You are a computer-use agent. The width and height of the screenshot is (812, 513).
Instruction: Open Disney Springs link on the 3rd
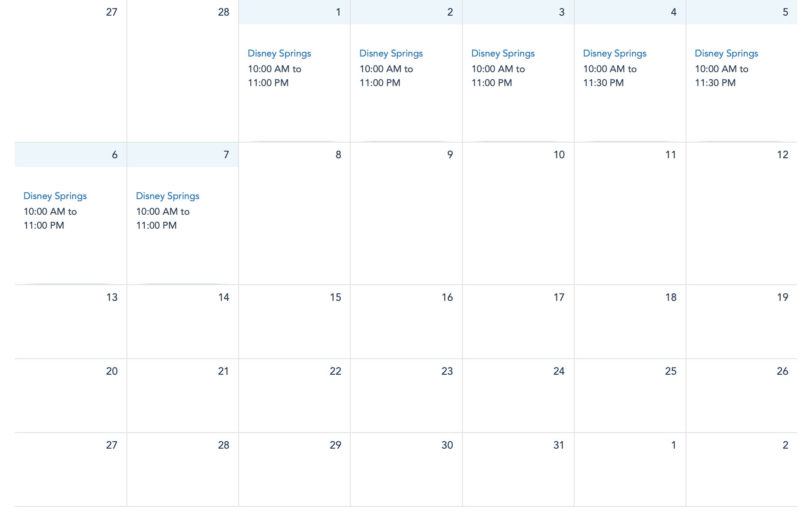(503, 53)
